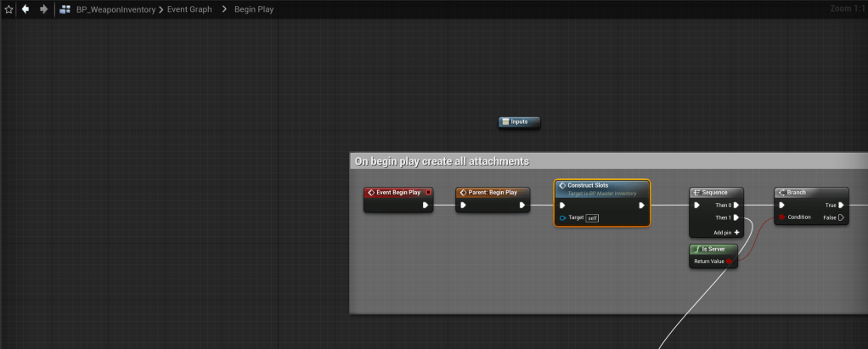Click Parent: Begin Play exec input pin

pos(464,205)
